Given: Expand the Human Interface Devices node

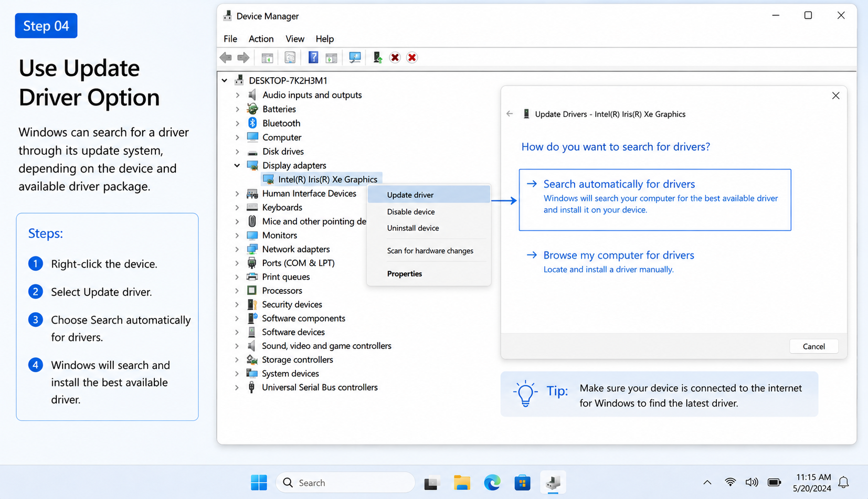Looking at the screenshot, I should pyautogui.click(x=237, y=194).
